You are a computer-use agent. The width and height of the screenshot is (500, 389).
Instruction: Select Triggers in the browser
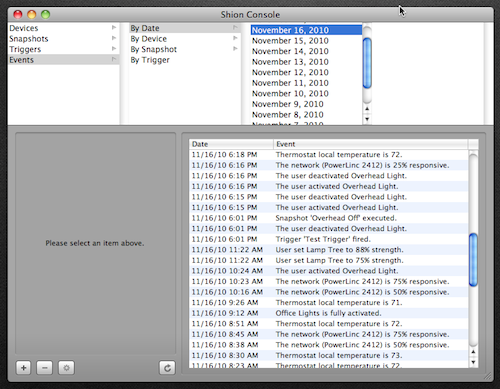(63, 49)
